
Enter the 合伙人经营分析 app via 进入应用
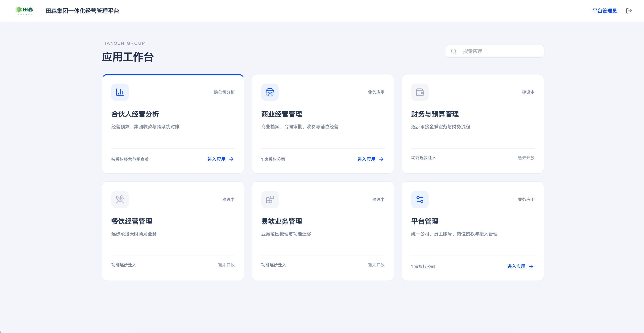[221, 159]
